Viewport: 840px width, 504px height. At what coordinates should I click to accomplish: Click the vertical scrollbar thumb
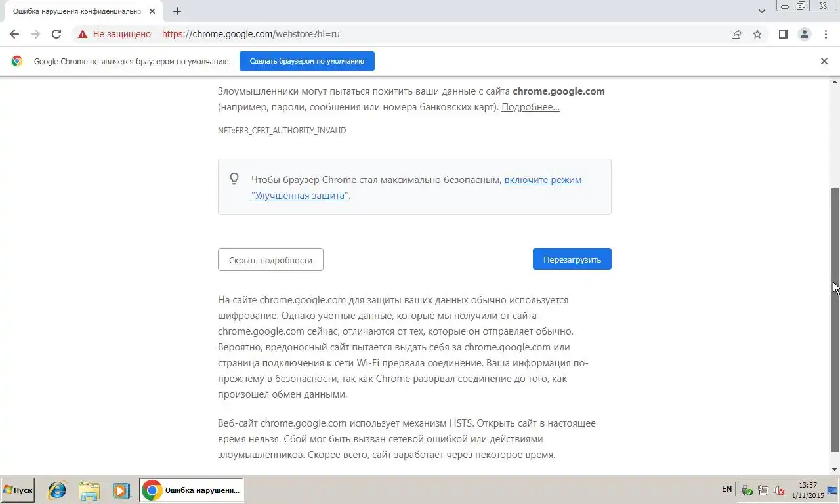click(x=835, y=320)
